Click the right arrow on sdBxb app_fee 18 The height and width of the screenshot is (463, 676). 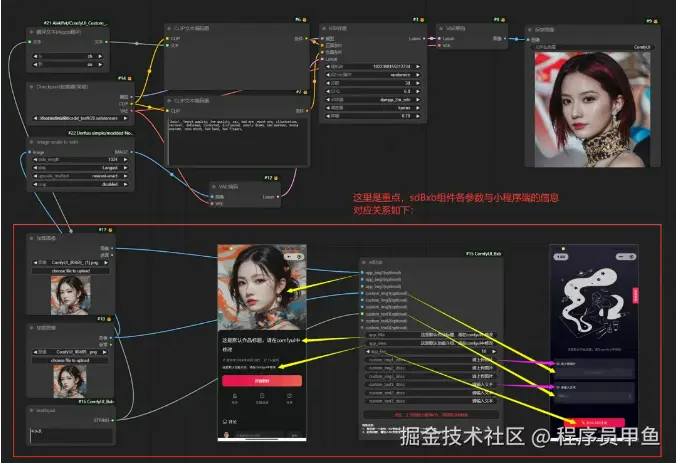tap(494, 351)
